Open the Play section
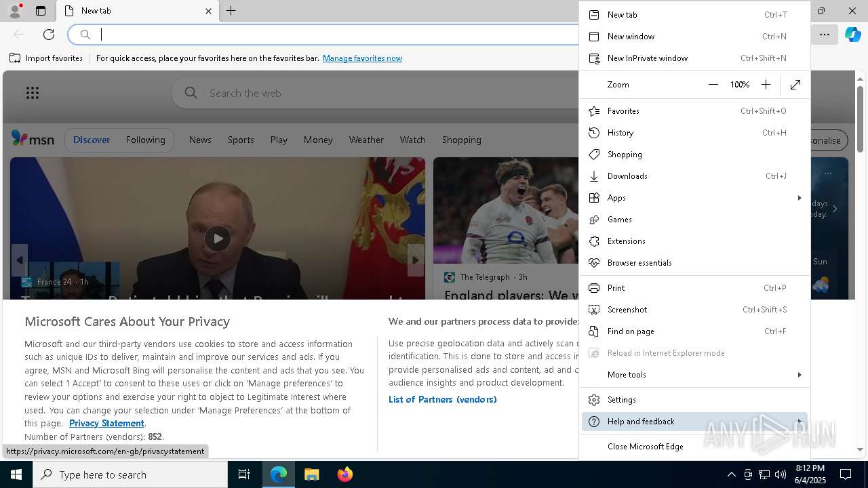The height and width of the screenshot is (488, 868). (x=279, y=140)
